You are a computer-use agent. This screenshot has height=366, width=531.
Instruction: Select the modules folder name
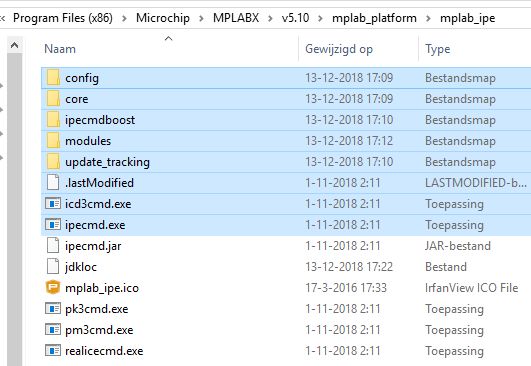[88, 141]
